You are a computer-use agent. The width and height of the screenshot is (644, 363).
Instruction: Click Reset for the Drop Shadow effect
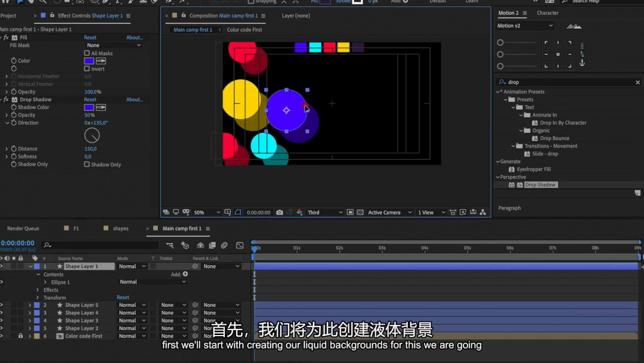[x=90, y=100]
